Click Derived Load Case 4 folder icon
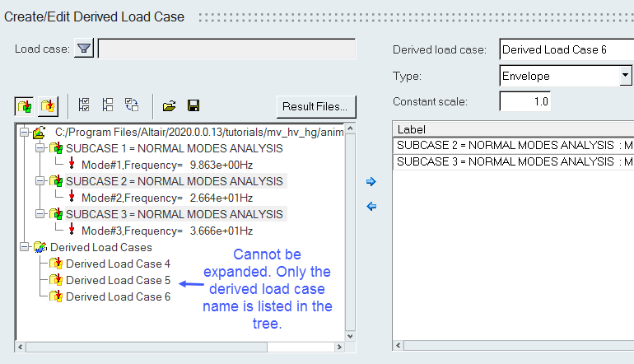The height and width of the screenshot is (364, 634). point(56,264)
